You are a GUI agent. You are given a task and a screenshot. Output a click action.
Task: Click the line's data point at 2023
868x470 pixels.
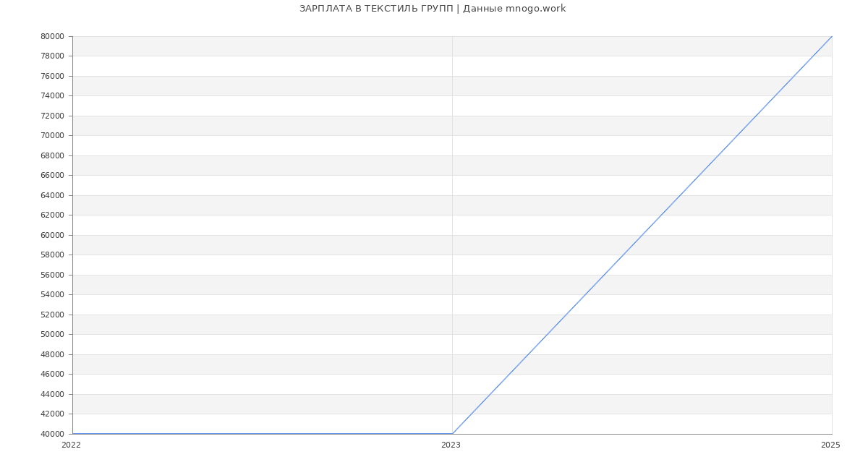[x=452, y=434]
